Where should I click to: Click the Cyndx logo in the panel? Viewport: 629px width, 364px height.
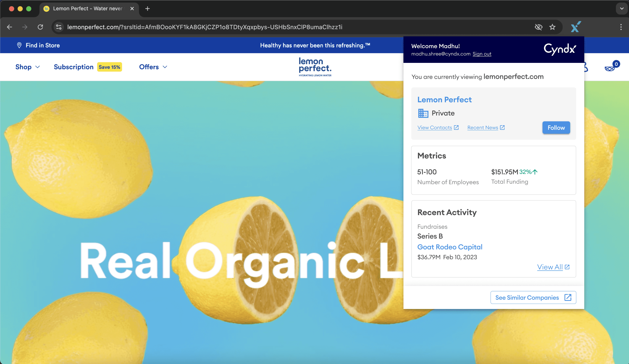click(x=560, y=49)
